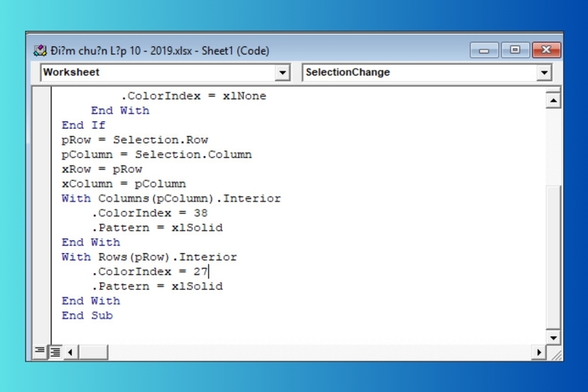Click vertical scrollbar up arrow

(x=553, y=101)
